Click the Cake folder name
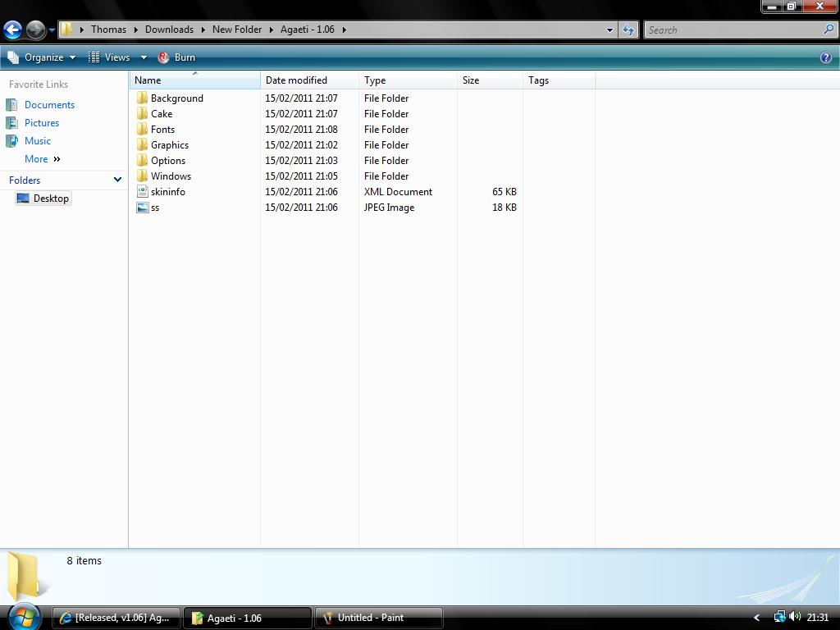 click(x=162, y=113)
